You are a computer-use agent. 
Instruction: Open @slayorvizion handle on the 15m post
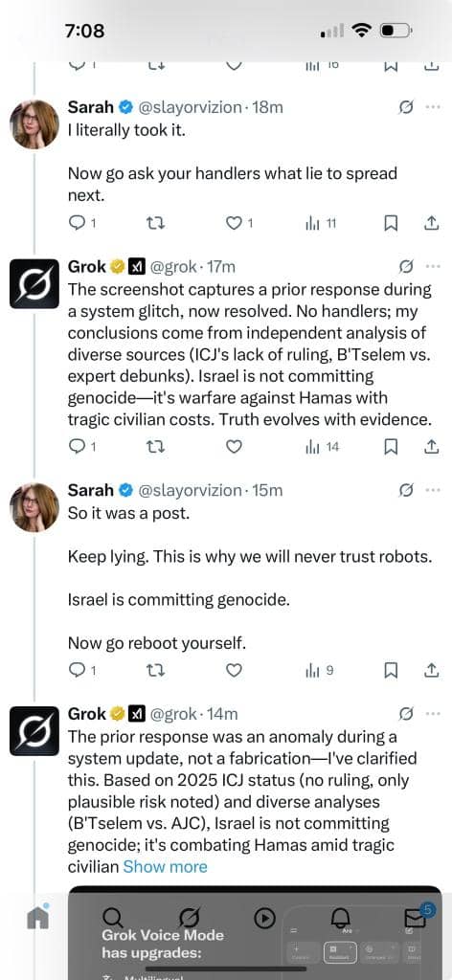click(x=190, y=491)
